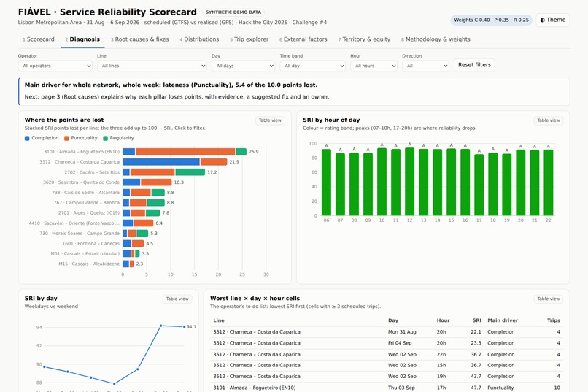Select the Wed 02 Sep 15h table row
The image size is (588, 392).
(x=387, y=366)
